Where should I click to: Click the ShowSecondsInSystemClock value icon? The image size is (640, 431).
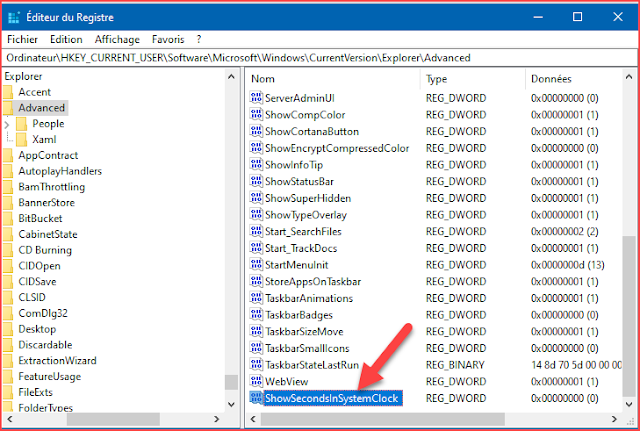pos(256,398)
